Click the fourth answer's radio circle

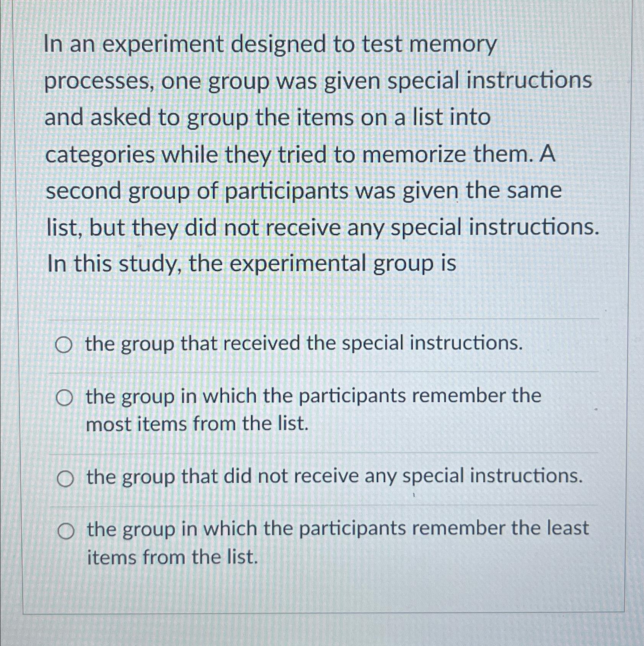[x=65, y=530]
